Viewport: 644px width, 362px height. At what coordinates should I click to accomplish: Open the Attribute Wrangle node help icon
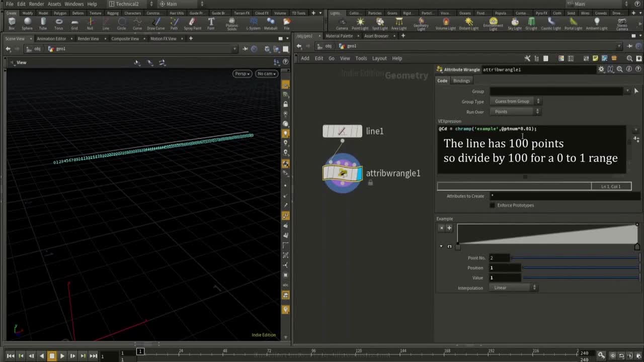tap(639, 69)
